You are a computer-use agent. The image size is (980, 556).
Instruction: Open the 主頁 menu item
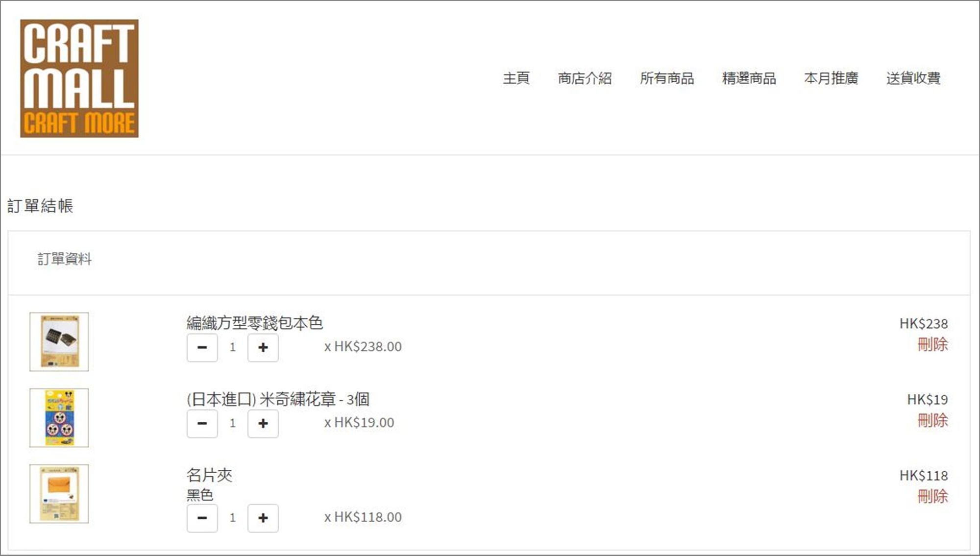click(x=516, y=78)
